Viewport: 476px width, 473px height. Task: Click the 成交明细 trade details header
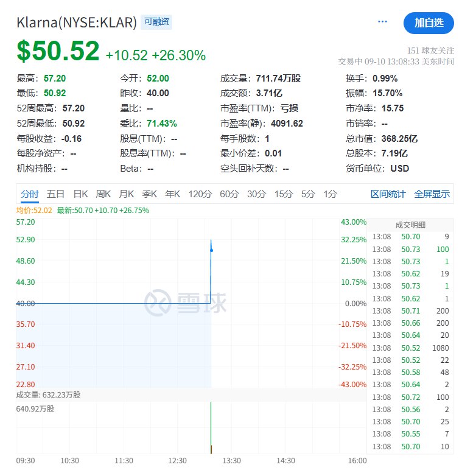click(x=410, y=225)
